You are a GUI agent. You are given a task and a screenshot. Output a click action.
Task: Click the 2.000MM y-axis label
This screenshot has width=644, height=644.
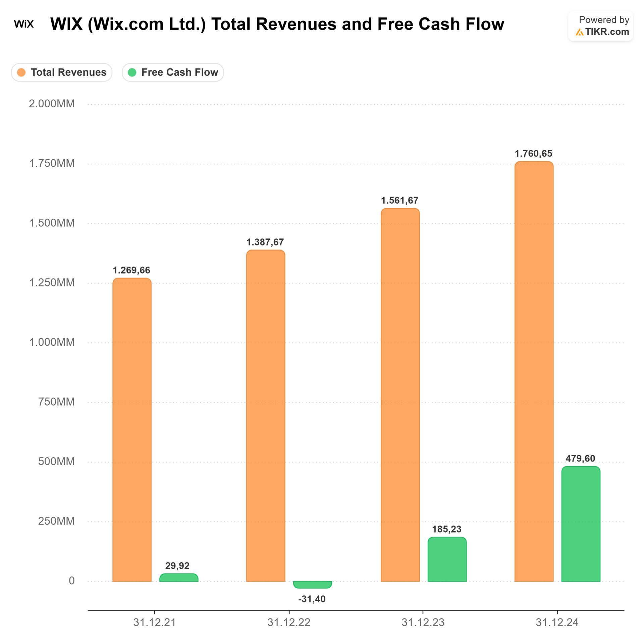(52, 104)
